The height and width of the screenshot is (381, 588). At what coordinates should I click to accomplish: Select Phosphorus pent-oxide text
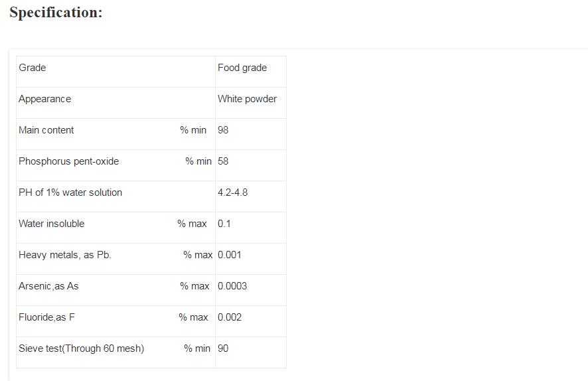68,161
